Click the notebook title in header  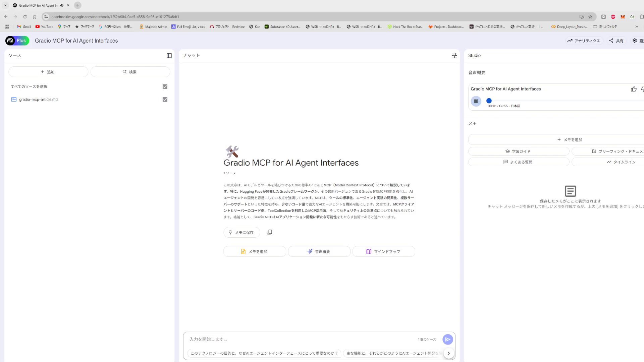coord(76,41)
